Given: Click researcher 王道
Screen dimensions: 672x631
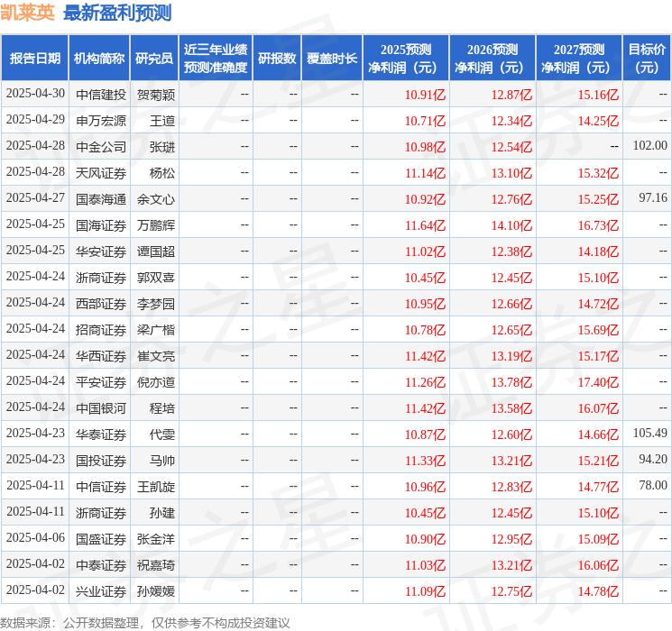Looking at the screenshot, I should coord(162,121).
